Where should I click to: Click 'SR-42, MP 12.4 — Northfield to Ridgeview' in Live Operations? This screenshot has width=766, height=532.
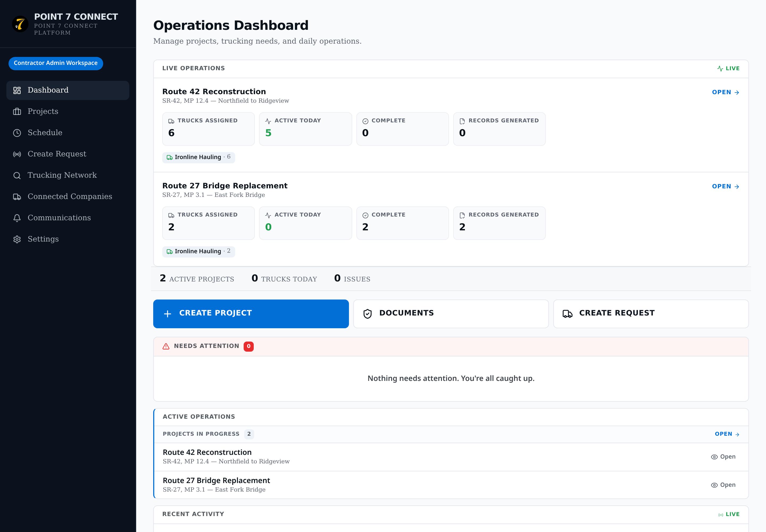click(226, 101)
